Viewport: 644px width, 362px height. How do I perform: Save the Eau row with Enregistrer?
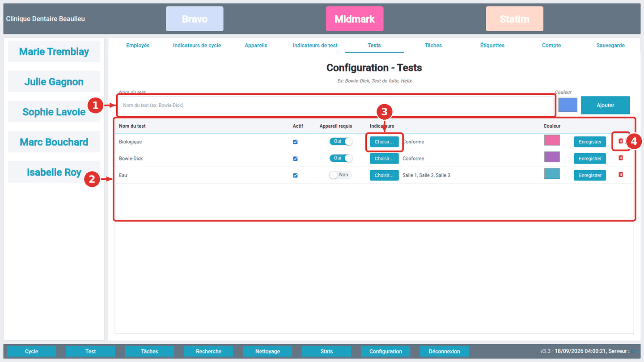point(590,175)
